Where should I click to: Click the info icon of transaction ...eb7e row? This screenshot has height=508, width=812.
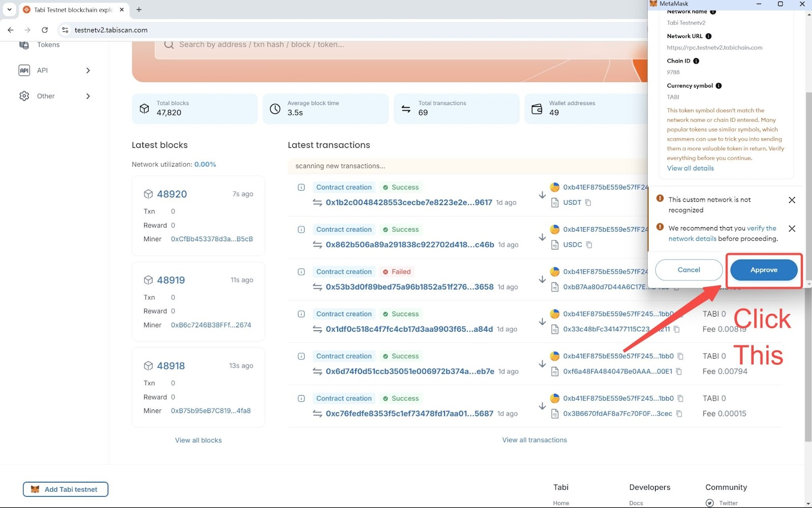(x=301, y=356)
